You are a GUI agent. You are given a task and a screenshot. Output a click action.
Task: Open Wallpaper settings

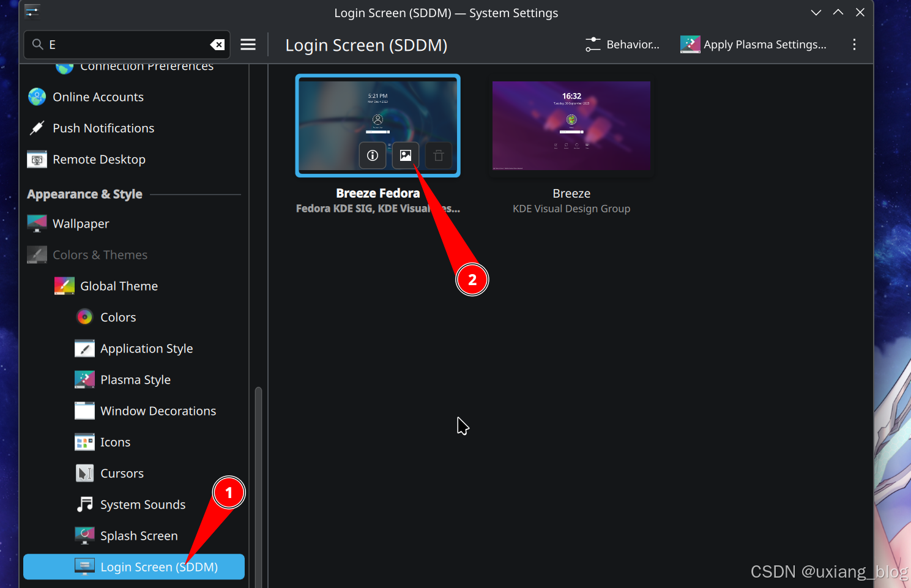pyautogui.click(x=134, y=223)
